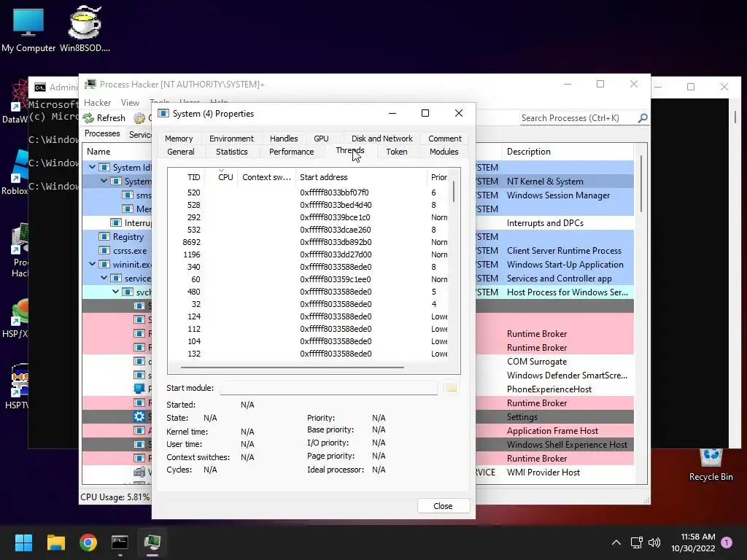Screen dimensions: 747x560
Task: Open the Win8BSOD desktop icon
Action: point(85,28)
